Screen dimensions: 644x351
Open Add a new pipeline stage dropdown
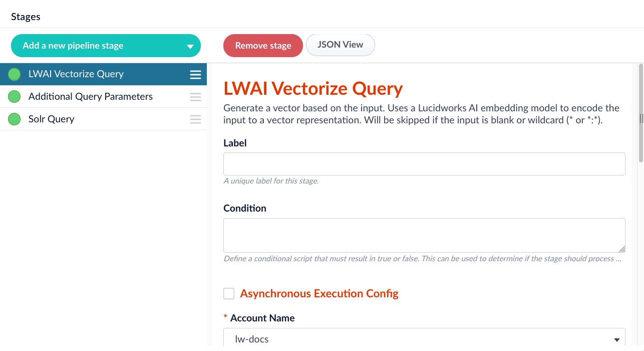[x=106, y=46]
